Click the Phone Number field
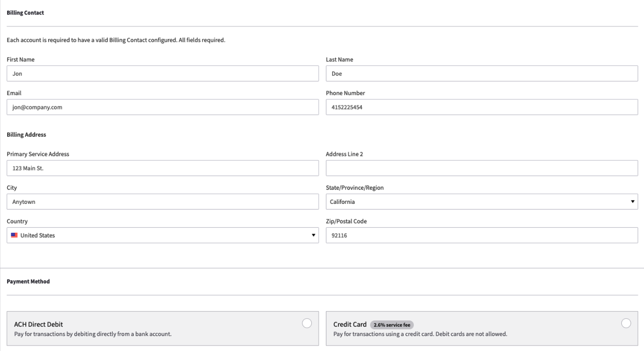 point(482,107)
